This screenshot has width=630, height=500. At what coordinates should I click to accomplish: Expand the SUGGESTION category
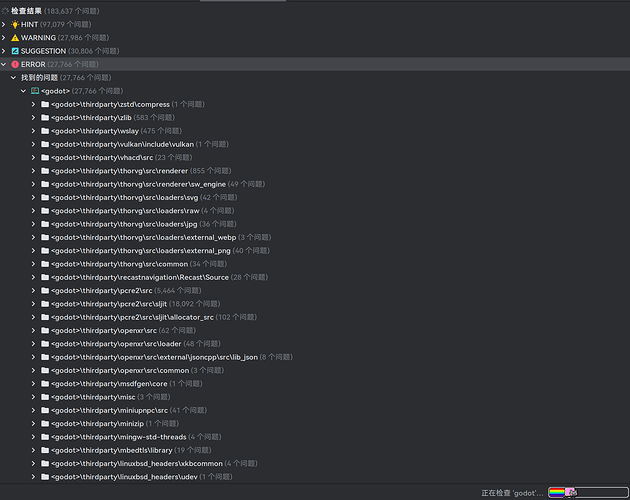[x=4, y=51]
